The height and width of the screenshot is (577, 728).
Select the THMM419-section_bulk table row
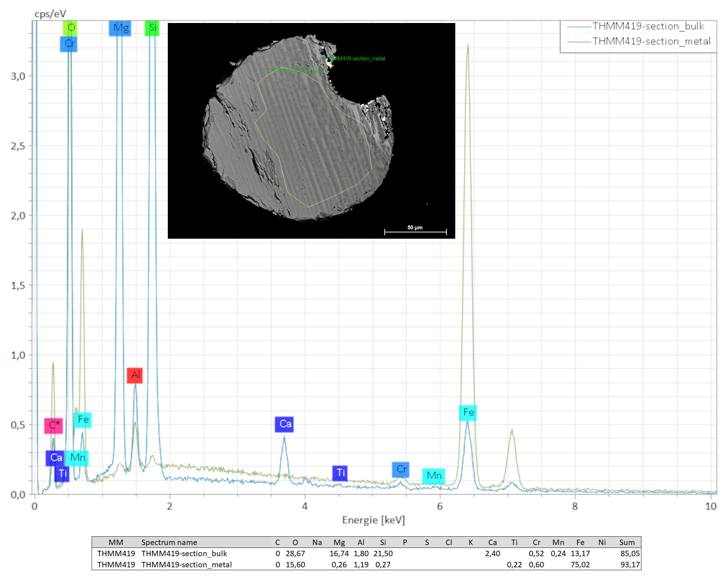point(184,553)
